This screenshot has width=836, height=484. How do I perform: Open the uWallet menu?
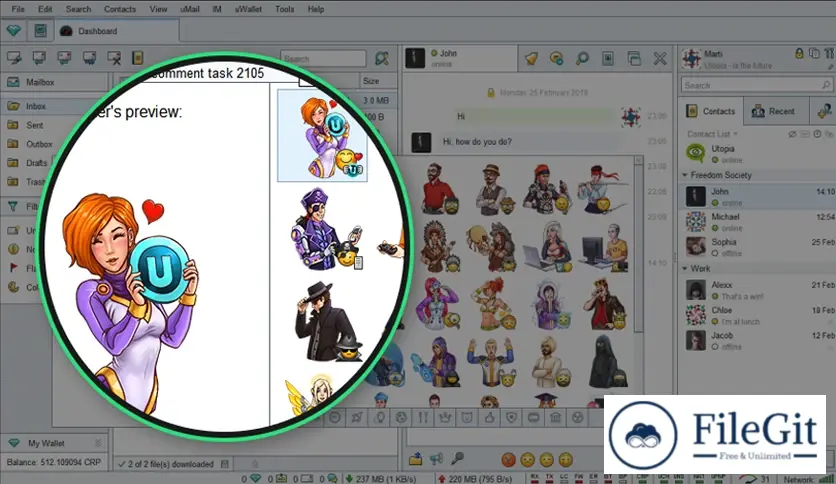[248, 9]
